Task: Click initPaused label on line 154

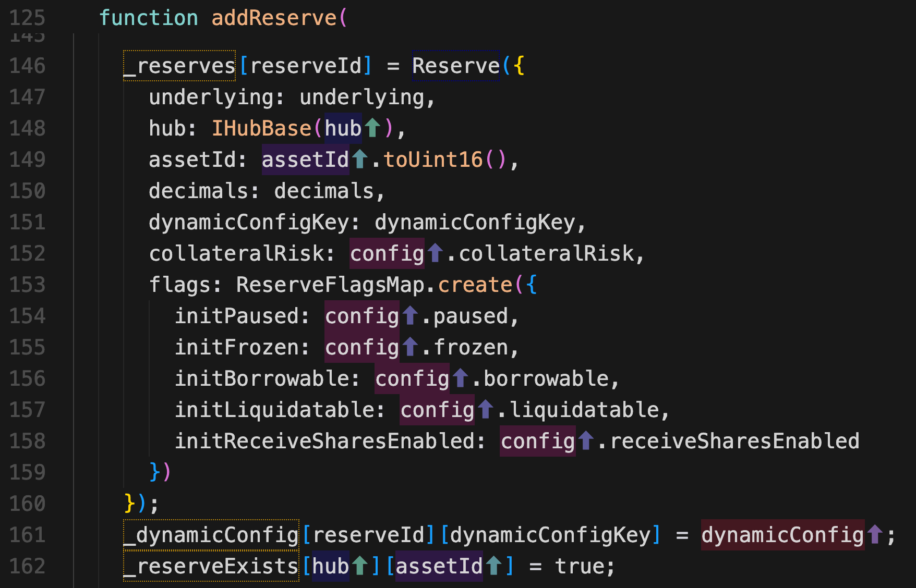Action: 236,316
